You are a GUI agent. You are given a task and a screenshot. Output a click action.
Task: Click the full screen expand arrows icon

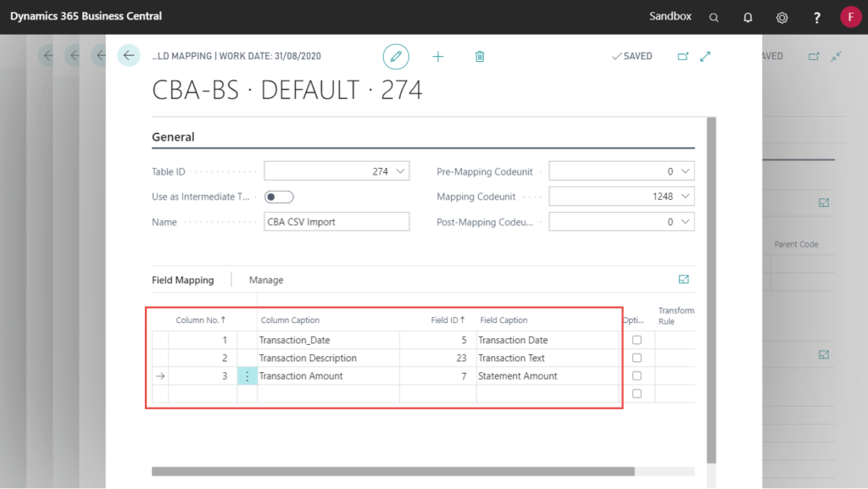pos(705,56)
